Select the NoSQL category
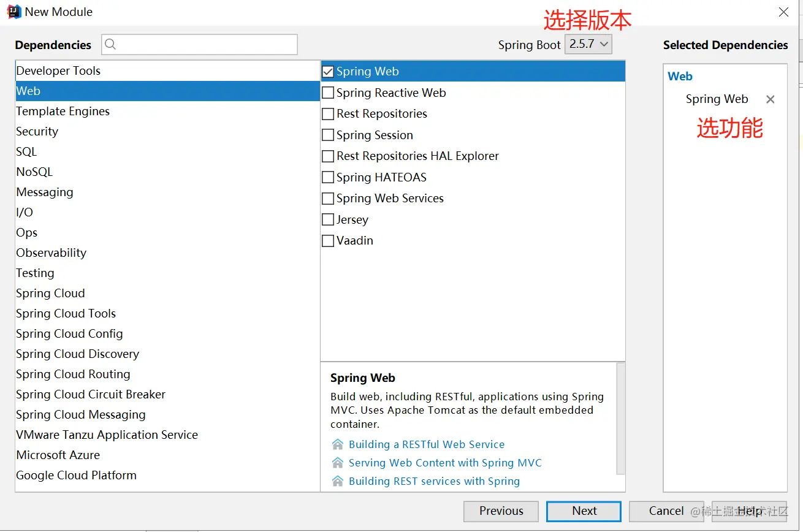This screenshot has width=803, height=532. tap(167, 172)
